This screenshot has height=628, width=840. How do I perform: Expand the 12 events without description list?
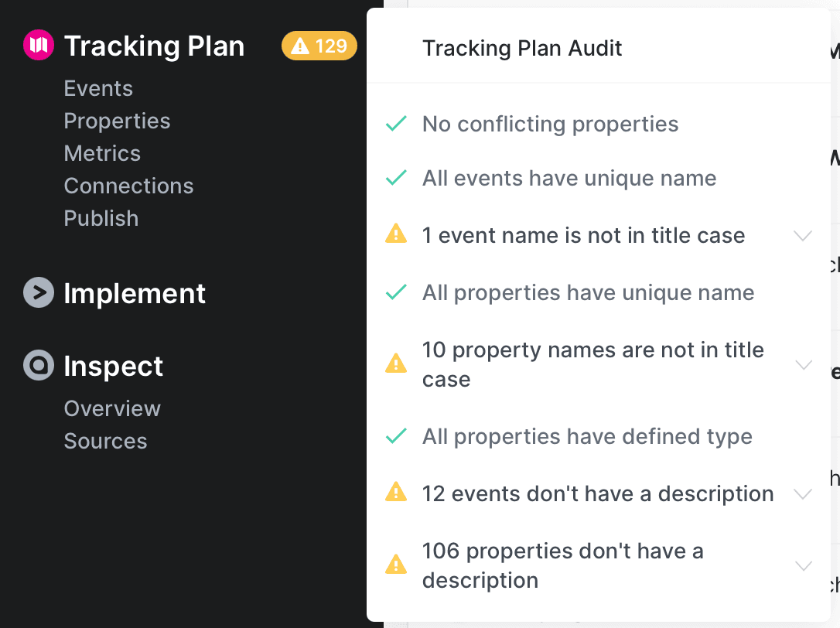(x=803, y=493)
